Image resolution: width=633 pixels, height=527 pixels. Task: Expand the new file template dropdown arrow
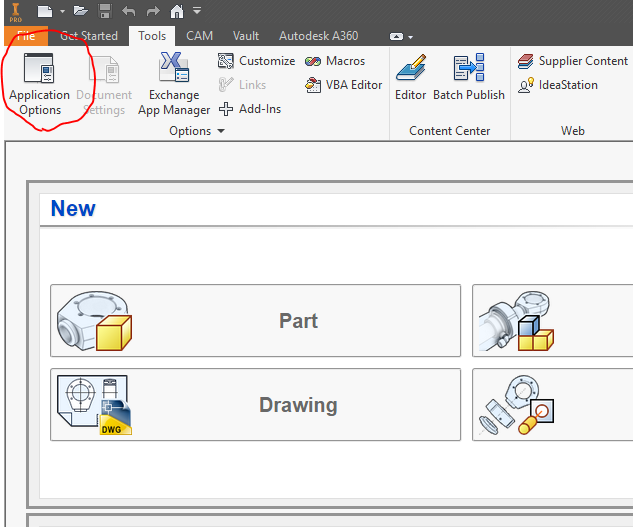[63, 11]
